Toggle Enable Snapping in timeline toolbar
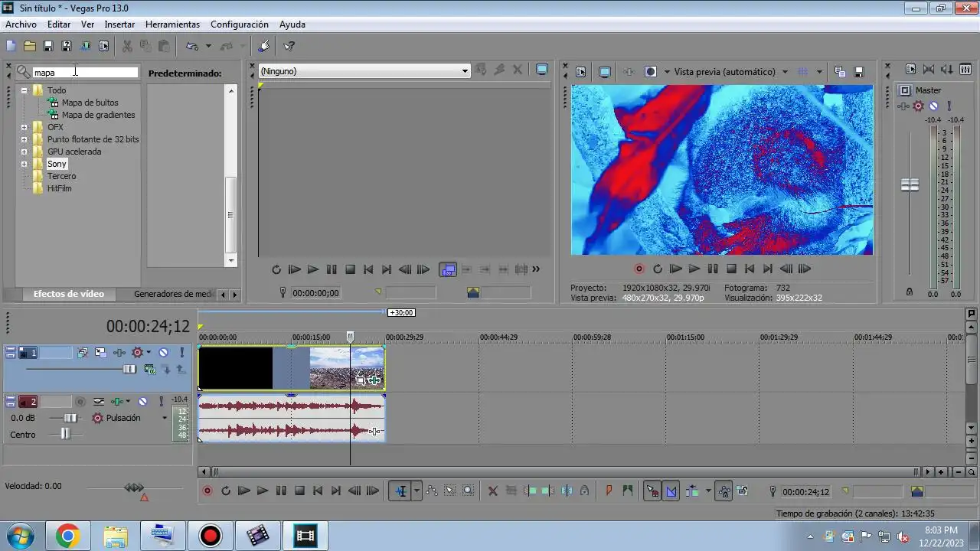 652,491
